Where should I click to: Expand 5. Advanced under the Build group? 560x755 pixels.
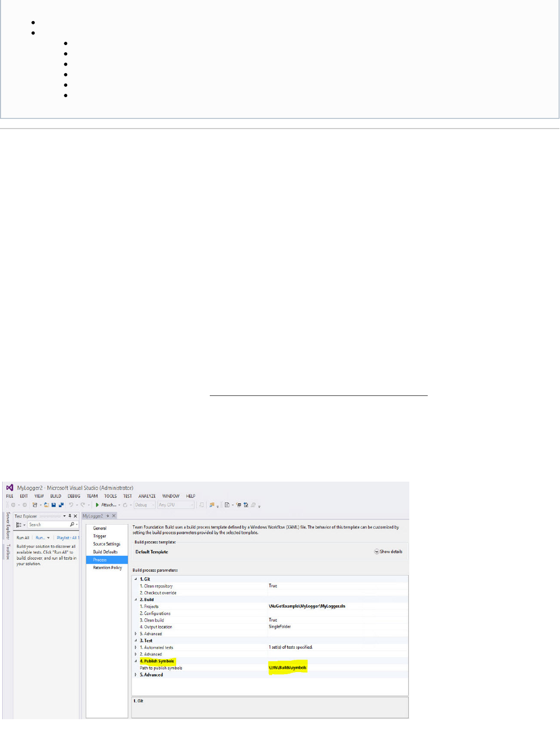point(136,634)
